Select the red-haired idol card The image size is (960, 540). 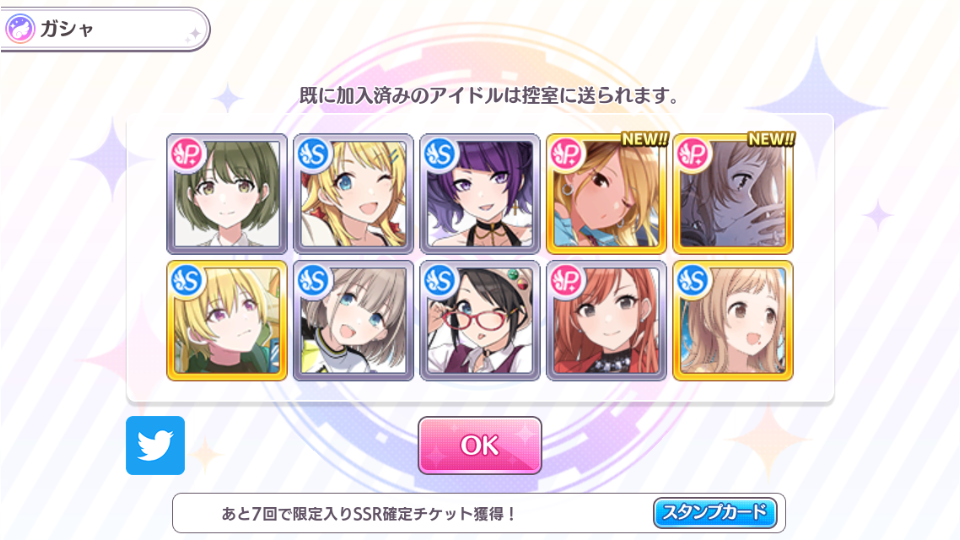point(606,320)
